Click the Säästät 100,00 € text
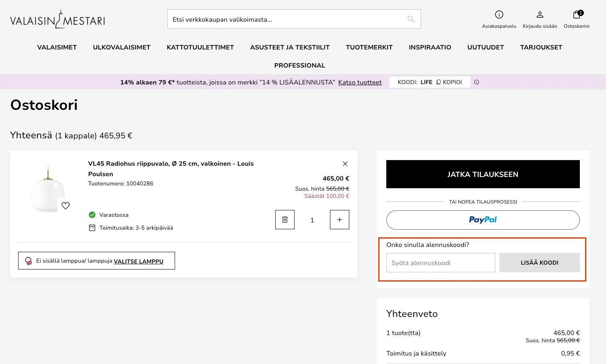Screen dimensions: 606x364 click(x=327, y=196)
